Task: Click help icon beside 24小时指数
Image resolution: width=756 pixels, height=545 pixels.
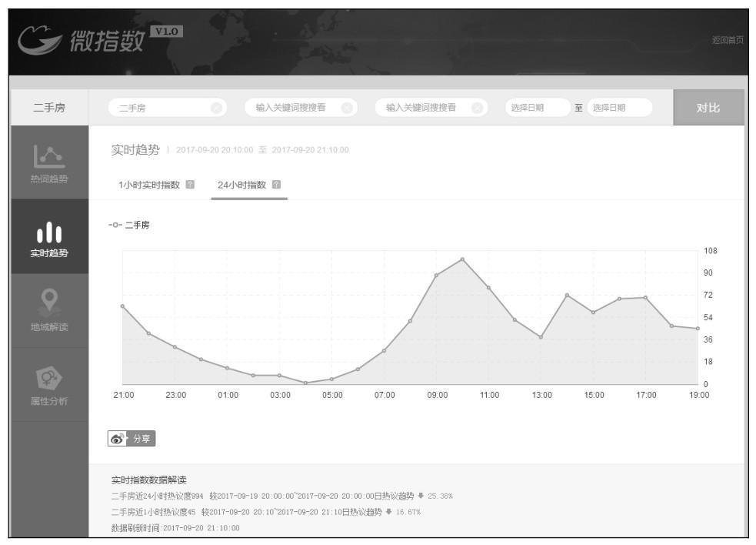Action: [276, 185]
